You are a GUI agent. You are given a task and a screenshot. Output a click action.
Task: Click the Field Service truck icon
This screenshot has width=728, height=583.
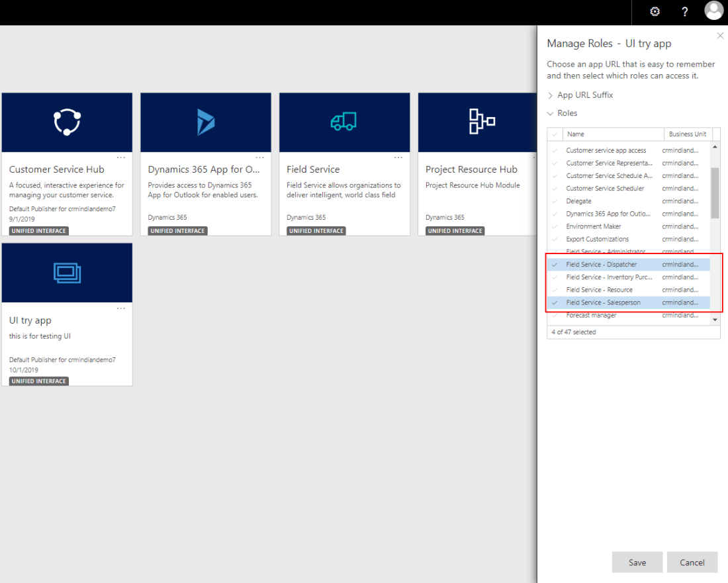[344, 122]
